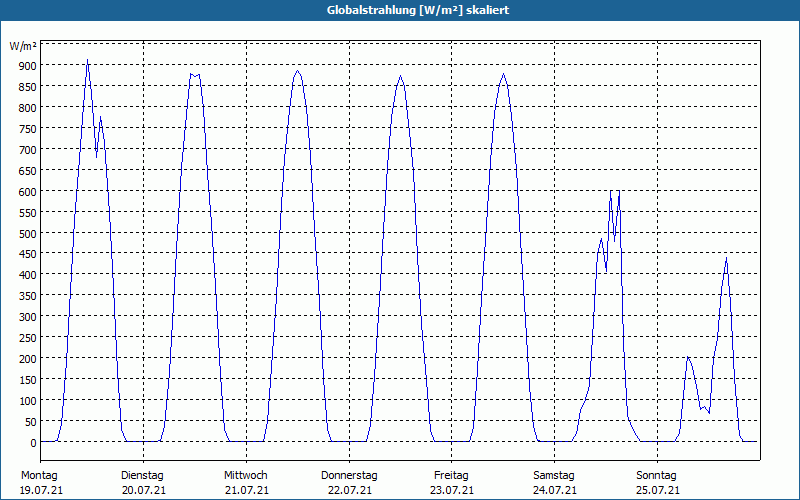Click the 700 y-axis value
The image size is (800, 500).
tap(28, 149)
